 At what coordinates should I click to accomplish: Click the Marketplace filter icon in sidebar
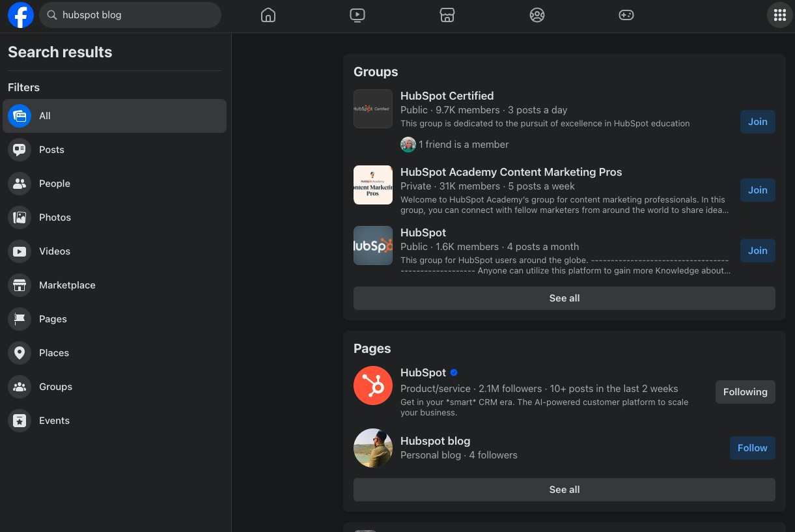coord(20,285)
